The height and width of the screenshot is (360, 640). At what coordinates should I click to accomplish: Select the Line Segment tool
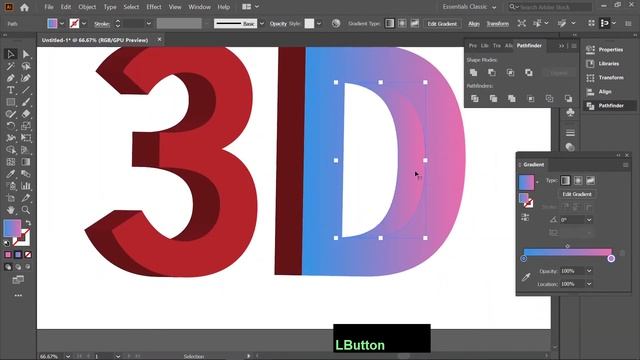pos(26,90)
